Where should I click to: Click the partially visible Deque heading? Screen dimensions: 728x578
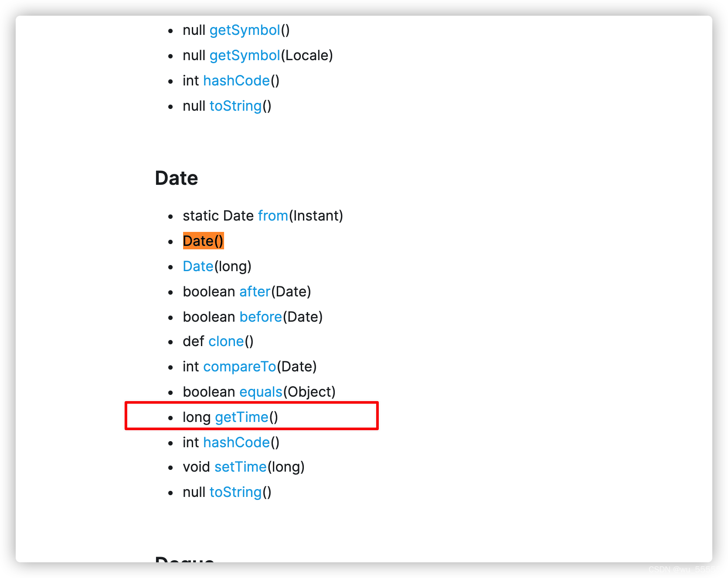[x=185, y=558]
